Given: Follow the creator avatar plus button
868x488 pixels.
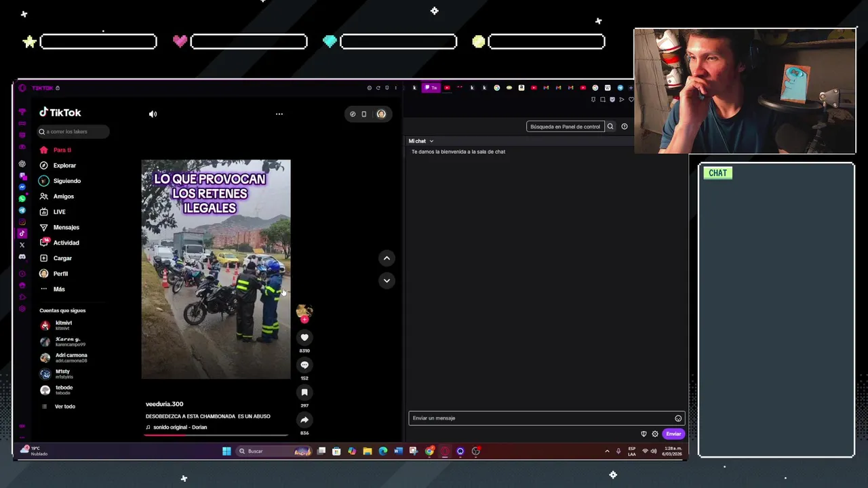Looking at the screenshot, I should pos(304,319).
